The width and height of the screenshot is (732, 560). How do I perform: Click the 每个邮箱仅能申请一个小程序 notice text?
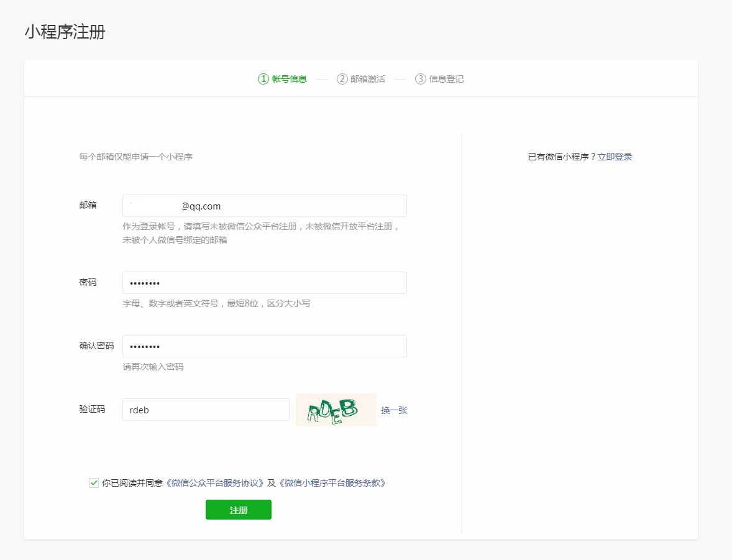click(x=136, y=157)
